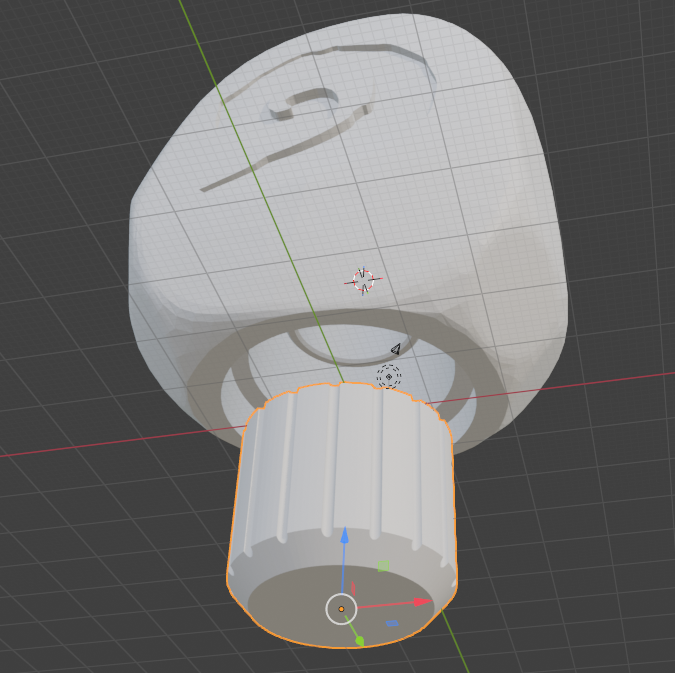Click the small red plane handle of gizmo
675x673 pixels.
pyautogui.click(x=353, y=588)
